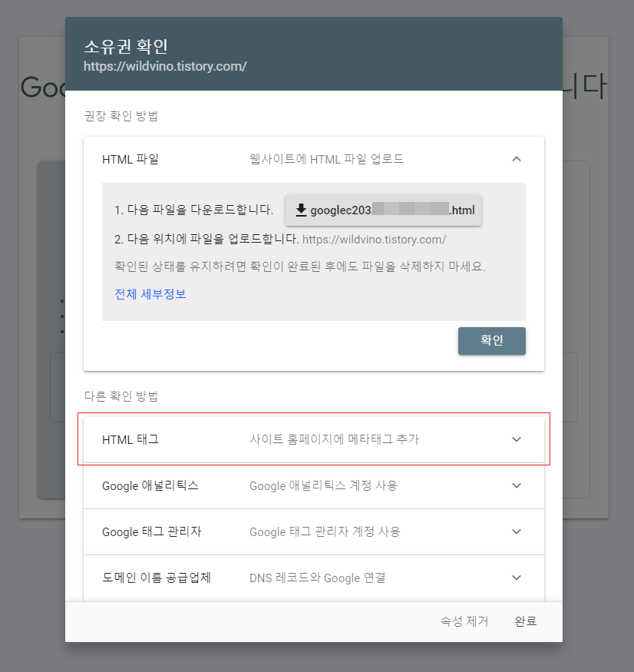Expand the Google 태그 관리자 chevron
The image size is (634, 672).
click(517, 532)
